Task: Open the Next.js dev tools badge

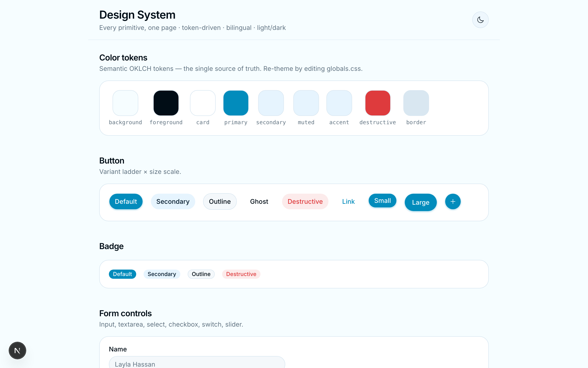Action: click(x=17, y=351)
